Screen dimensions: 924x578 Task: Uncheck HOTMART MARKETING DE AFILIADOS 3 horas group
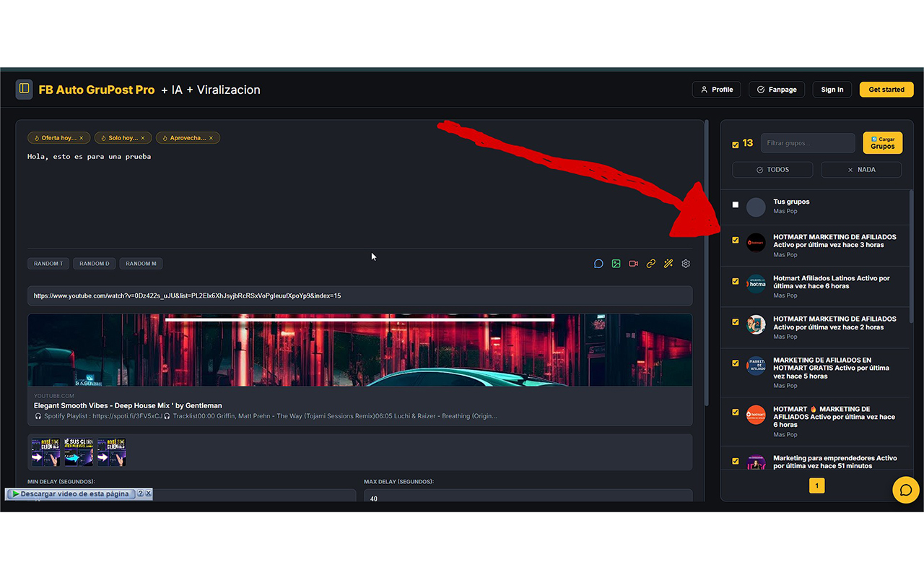coord(736,241)
